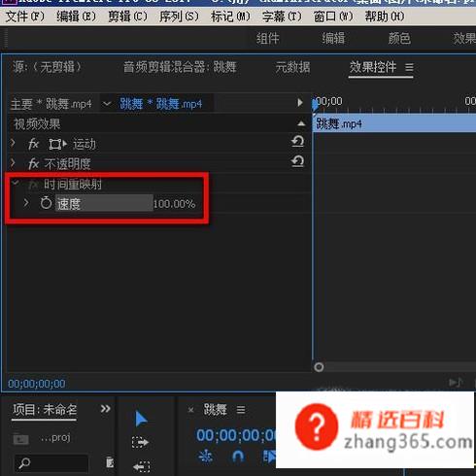Open the 编辑(E) menu
This screenshot has width=476, height=476.
[76, 17]
